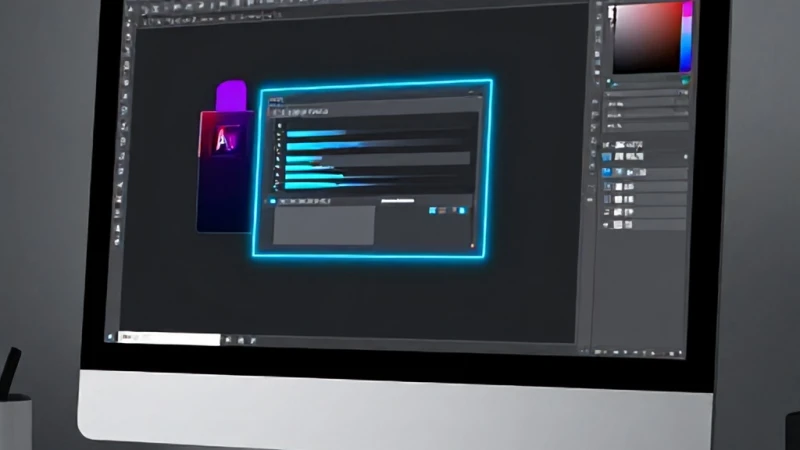800x450 pixels.
Task: Select the blue-highlighted layer row in layers panel
Action: point(644,172)
